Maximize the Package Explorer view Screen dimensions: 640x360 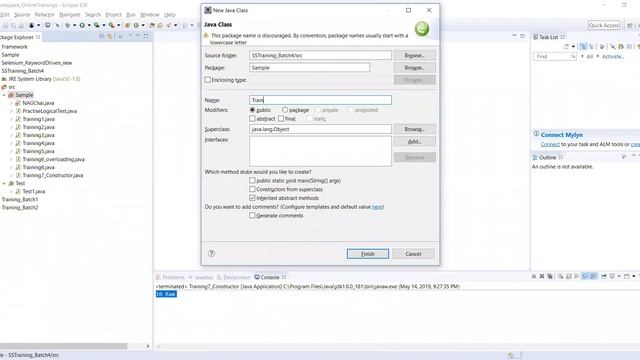(x=146, y=36)
